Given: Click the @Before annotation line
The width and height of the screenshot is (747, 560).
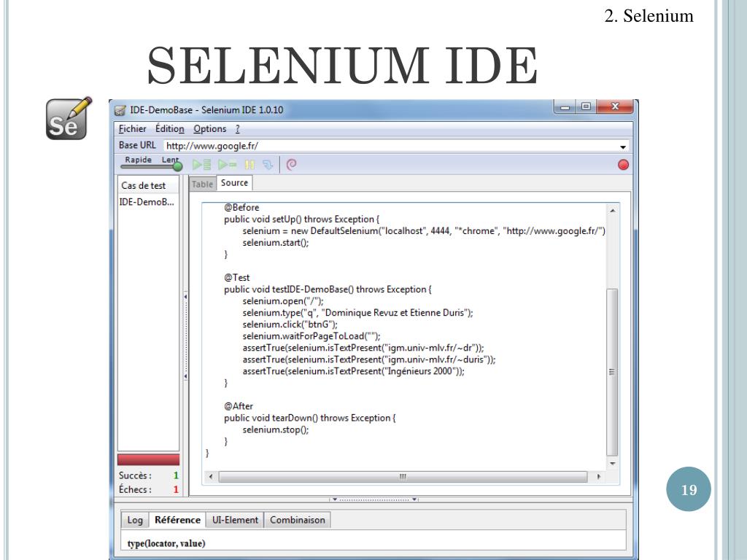Looking at the screenshot, I should tap(241, 208).
